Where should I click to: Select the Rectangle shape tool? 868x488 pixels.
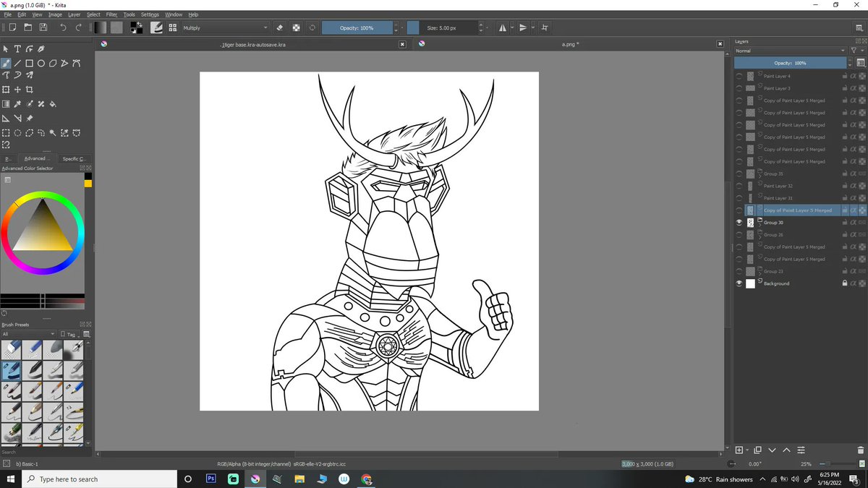click(x=30, y=63)
